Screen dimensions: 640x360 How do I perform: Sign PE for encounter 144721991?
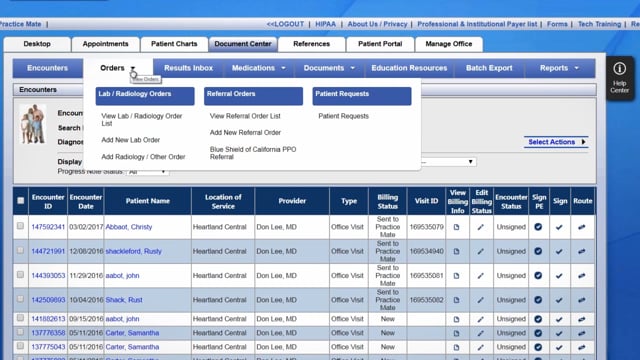[538, 251]
